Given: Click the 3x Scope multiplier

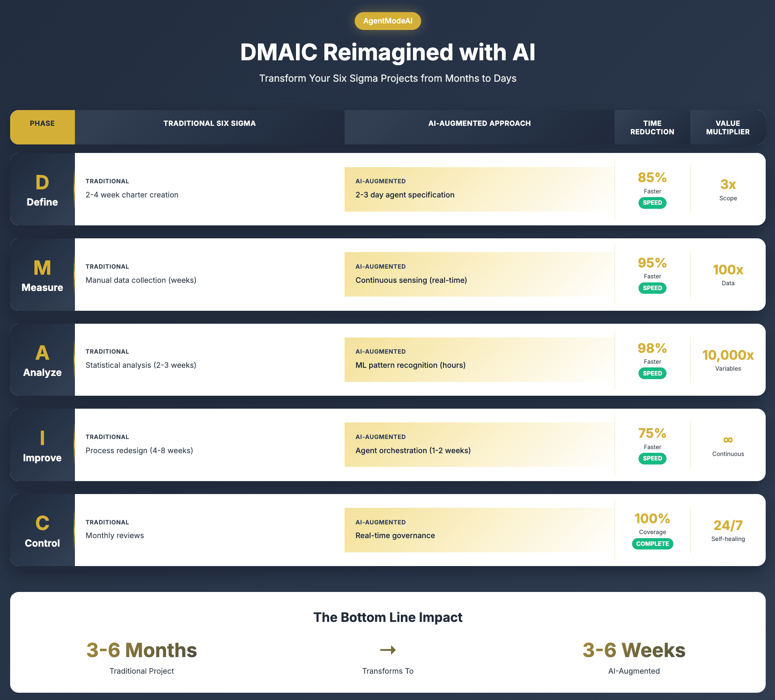Looking at the screenshot, I should coord(728,184).
